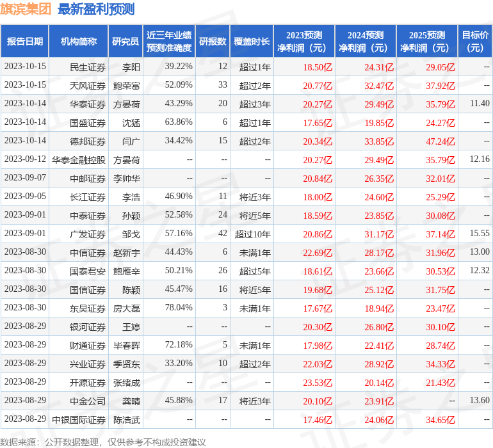Click the 目标价 column header
Screen dimensions: 493x448
pos(475,42)
